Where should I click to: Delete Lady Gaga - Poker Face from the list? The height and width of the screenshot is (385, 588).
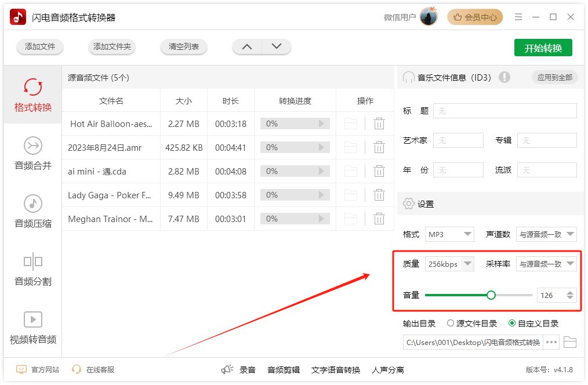tap(379, 195)
